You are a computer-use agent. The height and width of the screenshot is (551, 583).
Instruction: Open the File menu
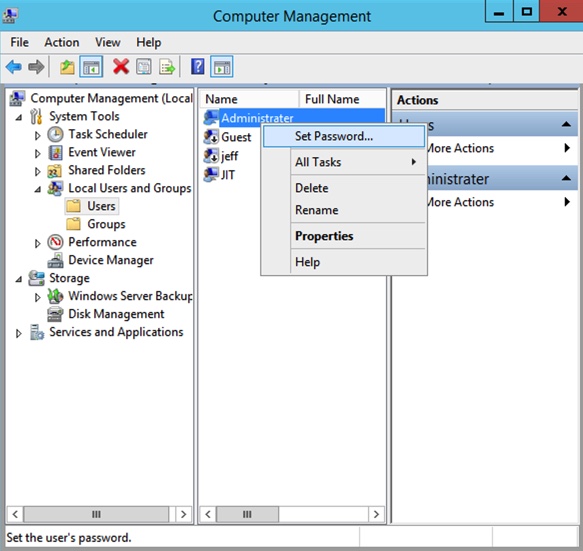[x=19, y=42]
